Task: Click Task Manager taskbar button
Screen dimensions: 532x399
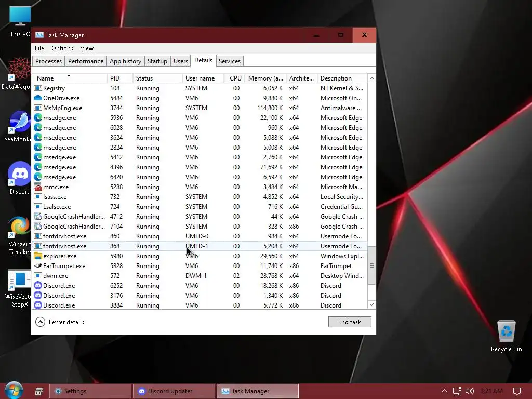Action: 258,391
